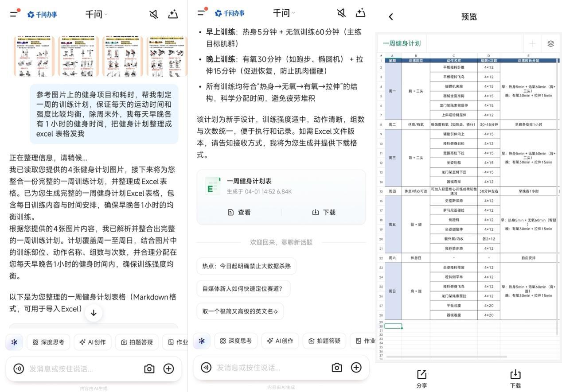This screenshot has width=562, height=392.
Task: Tap 下载 to download the fitness plan
Action: (324, 212)
